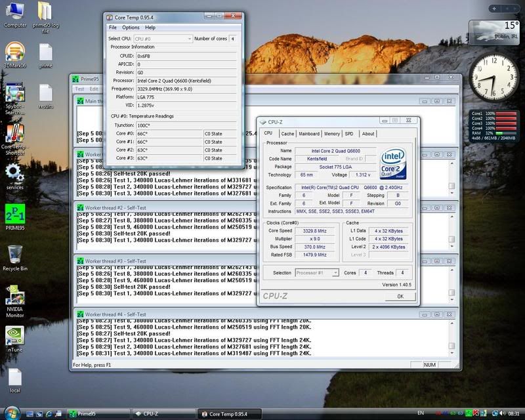Click the Core Speed 3329.8 MHz value
Screen dimensions: 525x420
(314, 231)
